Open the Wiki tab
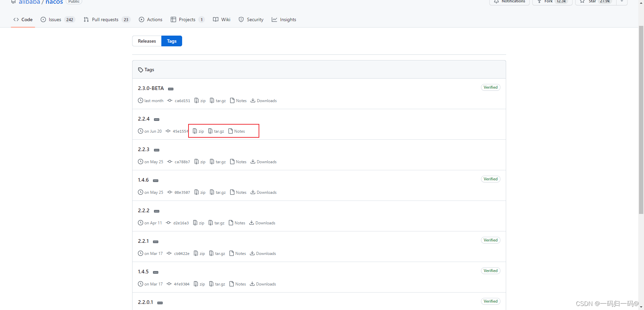Image resolution: width=644 pixels, height=310 pixels. (222, 19)
